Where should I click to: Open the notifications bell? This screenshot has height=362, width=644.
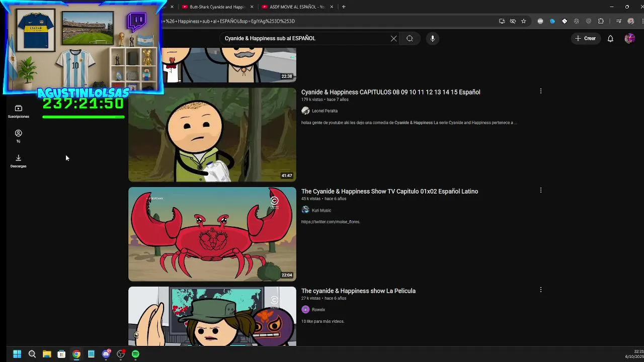[x=610, y=38]
